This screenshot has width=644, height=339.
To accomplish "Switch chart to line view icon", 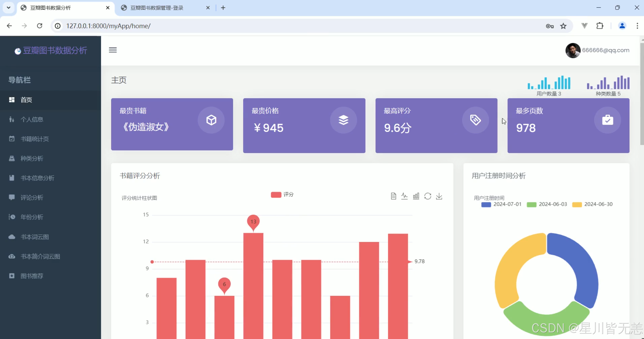I will pyautogui.click(x=405, y=196).
